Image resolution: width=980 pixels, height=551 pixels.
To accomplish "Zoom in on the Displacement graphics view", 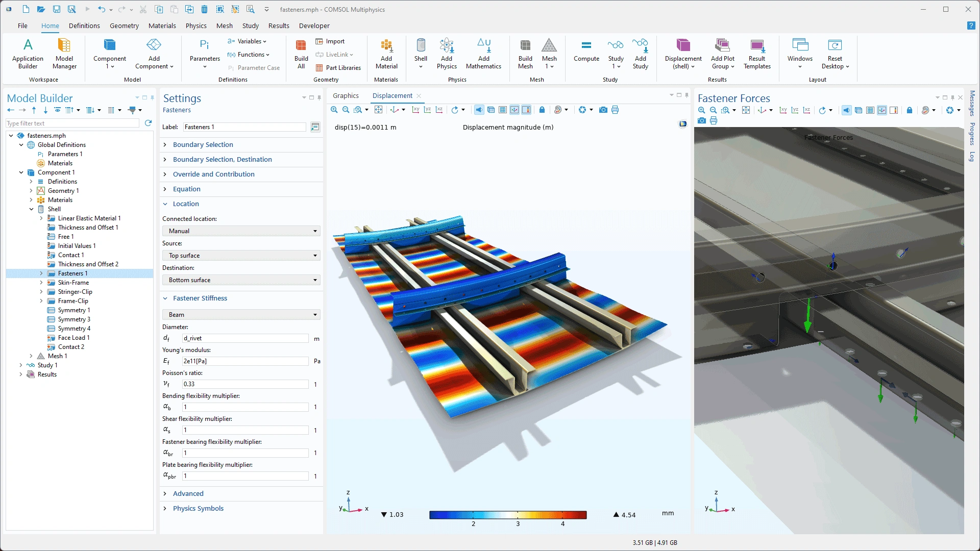I will [x=334, y=110].
